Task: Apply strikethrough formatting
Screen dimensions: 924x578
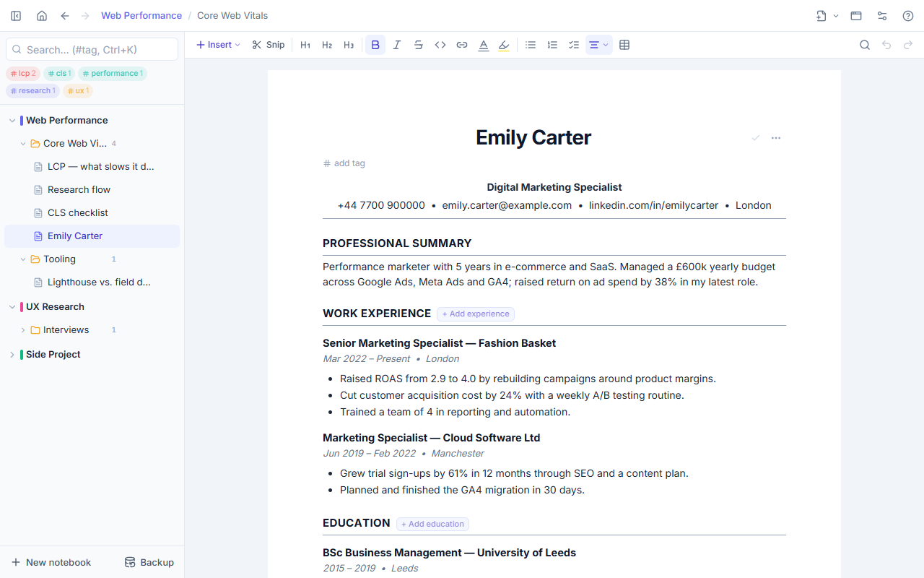Action: coord(419,45)
